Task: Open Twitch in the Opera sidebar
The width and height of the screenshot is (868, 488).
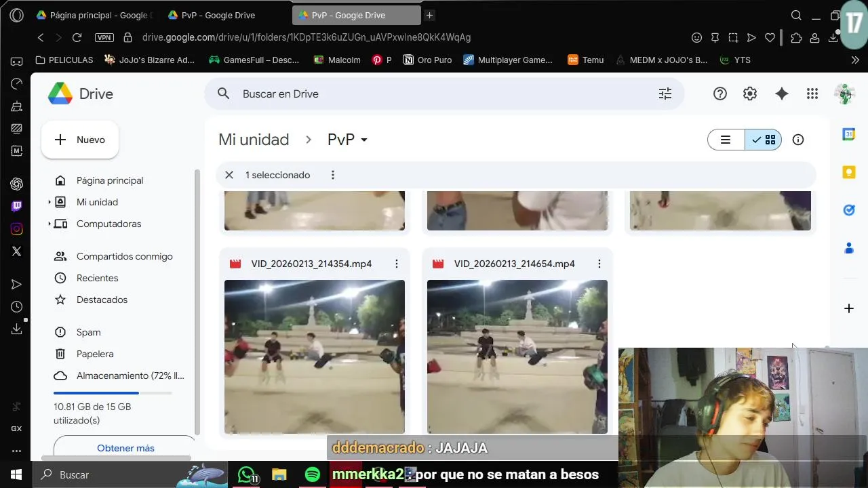Action: pos(16,206)
